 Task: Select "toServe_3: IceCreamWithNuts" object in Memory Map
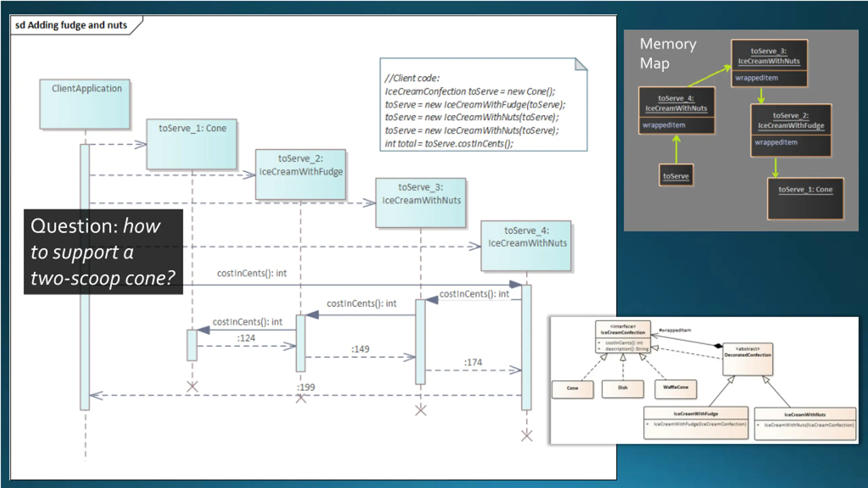pyautogui.click(x=769, y=63)
